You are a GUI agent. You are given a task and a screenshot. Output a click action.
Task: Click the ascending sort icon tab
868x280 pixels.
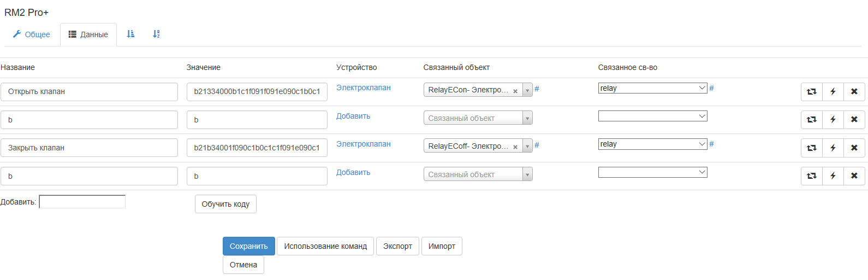(x=130, y=34)
